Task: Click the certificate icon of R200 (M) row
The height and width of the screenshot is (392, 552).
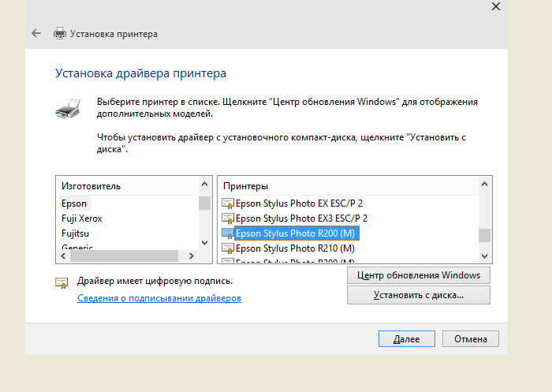Action: point(228,233)
